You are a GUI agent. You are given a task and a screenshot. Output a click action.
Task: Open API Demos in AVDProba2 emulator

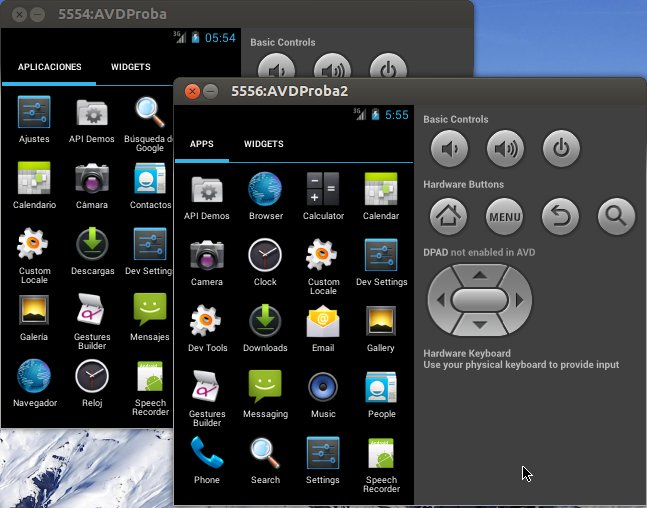pyautogui.click(x=207, y=196)
